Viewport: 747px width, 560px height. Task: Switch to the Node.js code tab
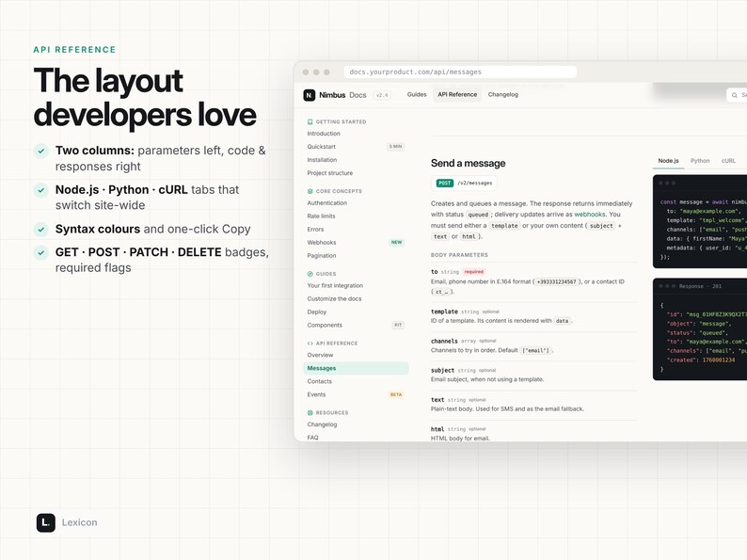[x=668, y=161]
